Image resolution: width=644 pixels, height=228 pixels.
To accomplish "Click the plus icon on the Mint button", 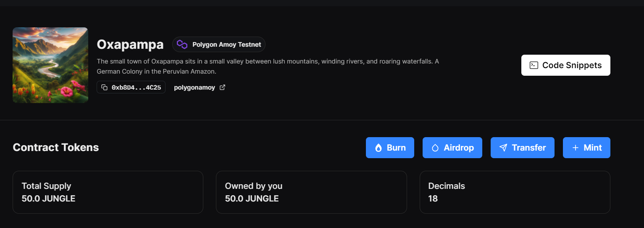I will 576,148.
